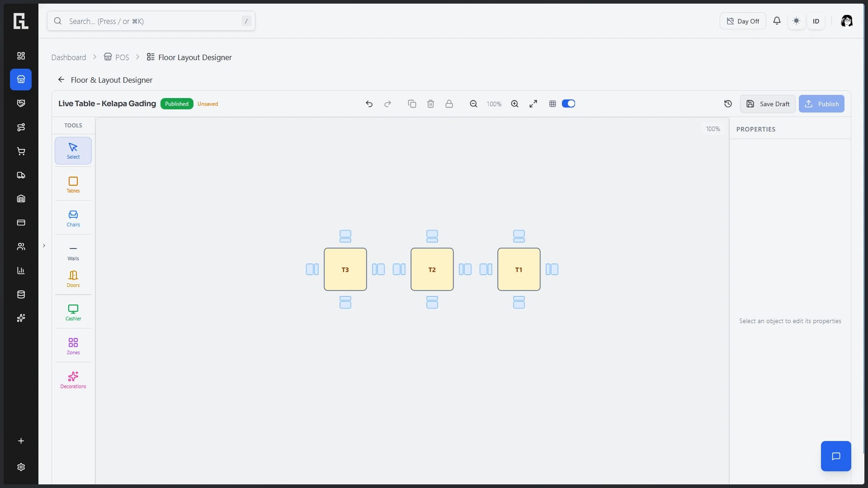The height and width of the screenshot is (488, 868).
Task: Open version history clock icon
Action: coord(728,104)
